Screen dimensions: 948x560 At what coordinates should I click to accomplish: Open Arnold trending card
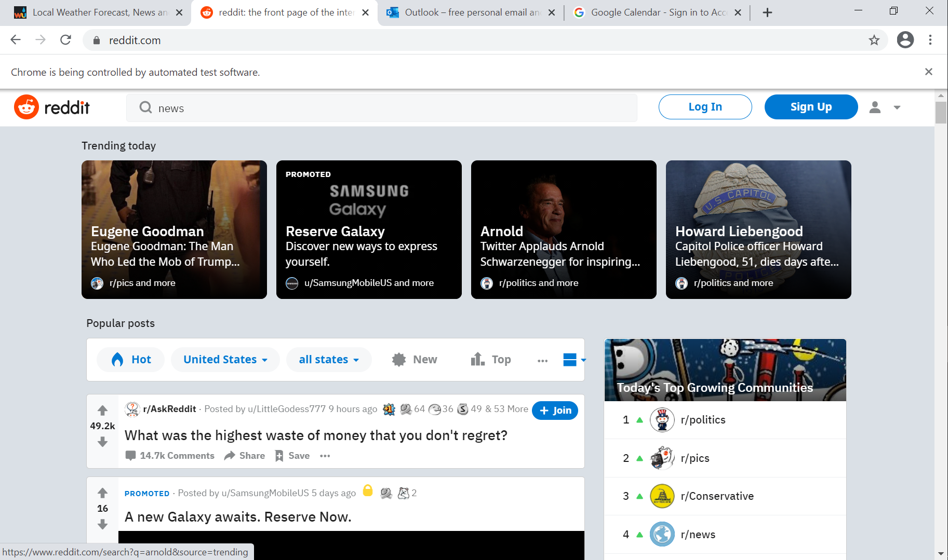point(564,229)
